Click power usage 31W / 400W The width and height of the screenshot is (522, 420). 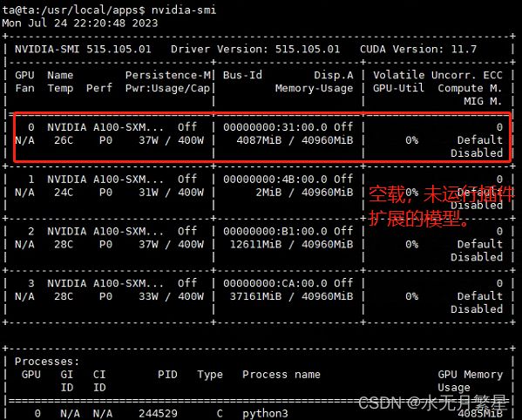[171, 193]
